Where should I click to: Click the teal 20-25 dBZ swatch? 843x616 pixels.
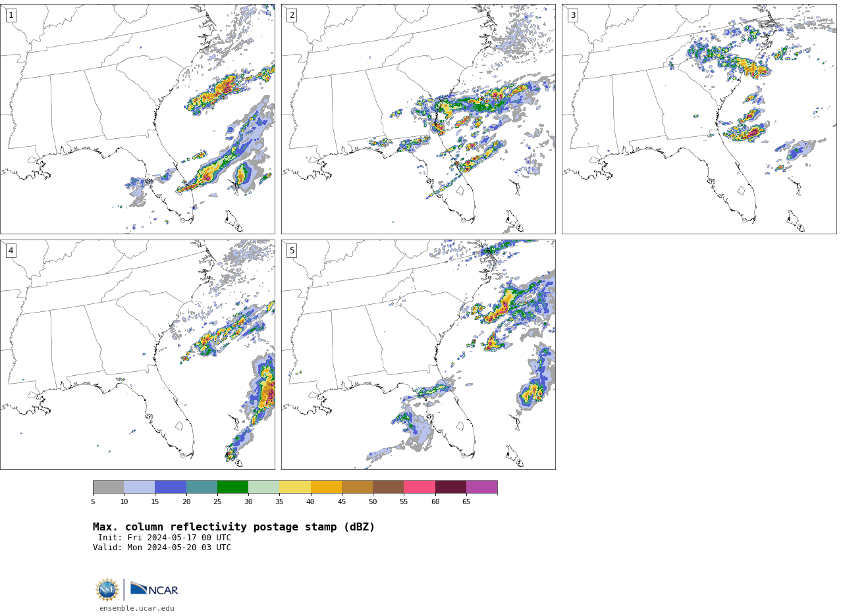(202, 487)
